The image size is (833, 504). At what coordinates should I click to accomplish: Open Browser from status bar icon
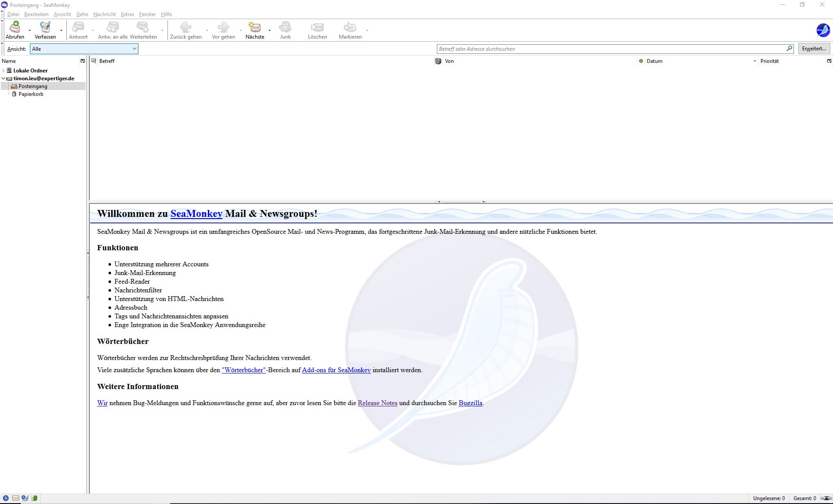[x=6, y=498]
